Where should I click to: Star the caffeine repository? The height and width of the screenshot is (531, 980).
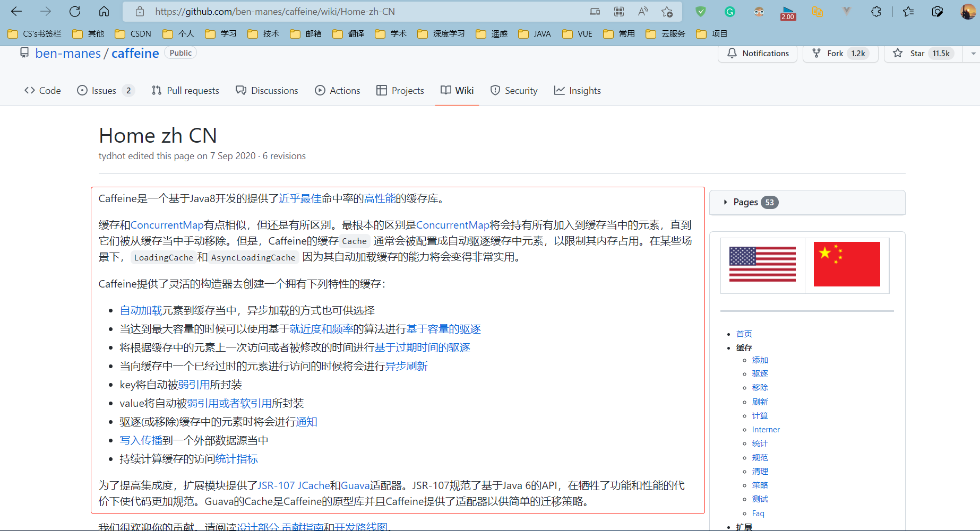[923, 54]
